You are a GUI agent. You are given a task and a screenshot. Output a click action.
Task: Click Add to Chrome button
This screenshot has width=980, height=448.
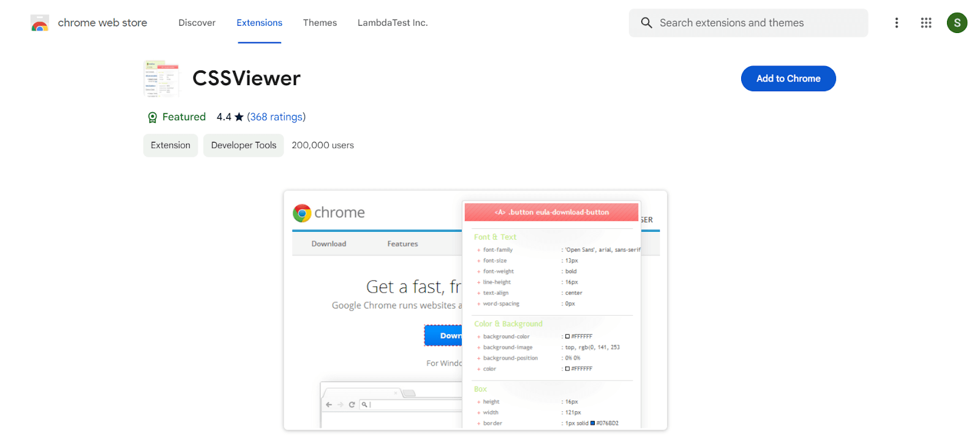[x=788, y=78]
